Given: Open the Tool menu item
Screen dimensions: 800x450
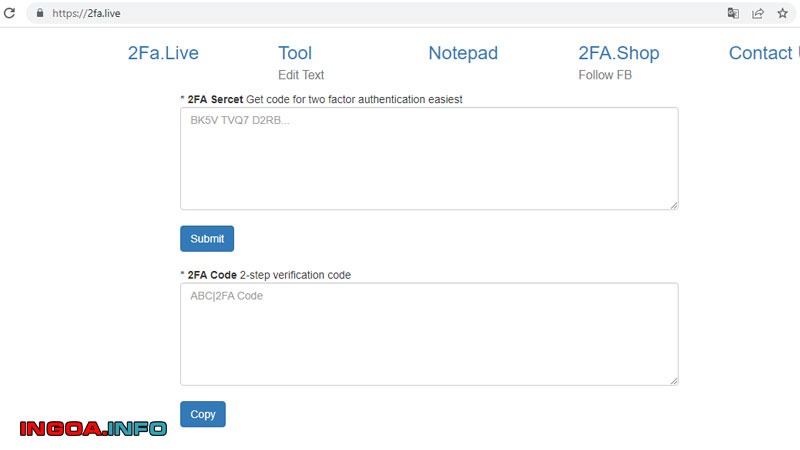Looking at the screenshot, I should point(295,54).
